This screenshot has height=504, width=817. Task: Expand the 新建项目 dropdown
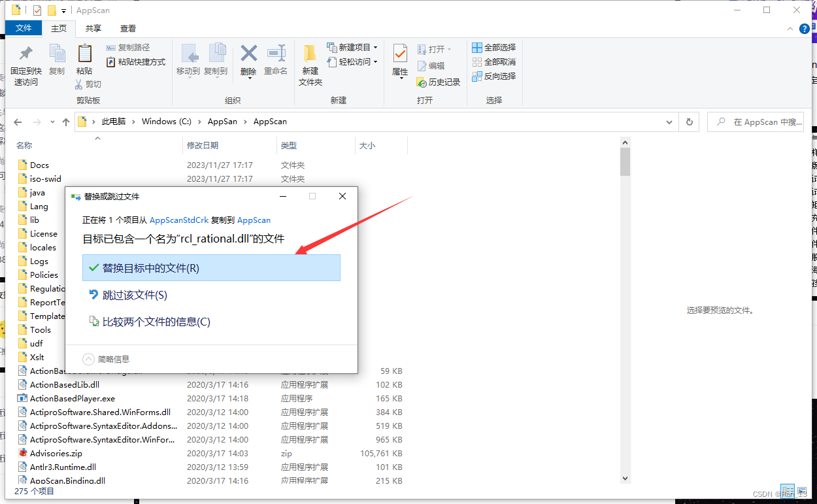click(376, 46)
